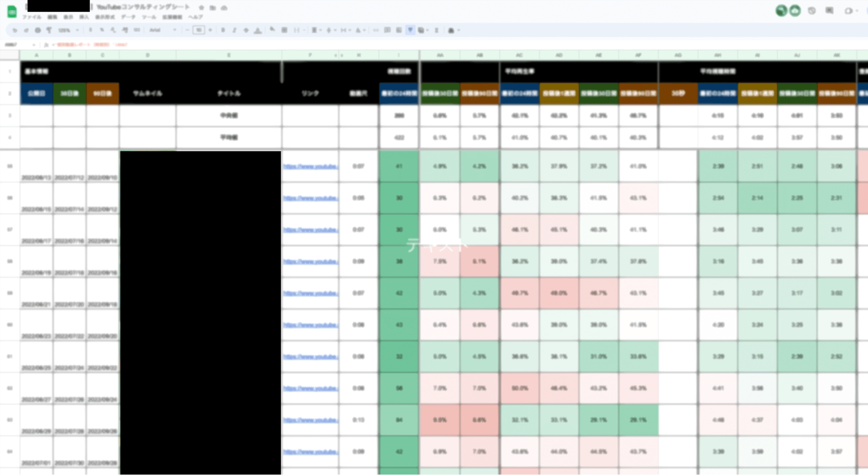
Task: Open the text color picker
Action: pyautogui.click(x=257, y=30)
